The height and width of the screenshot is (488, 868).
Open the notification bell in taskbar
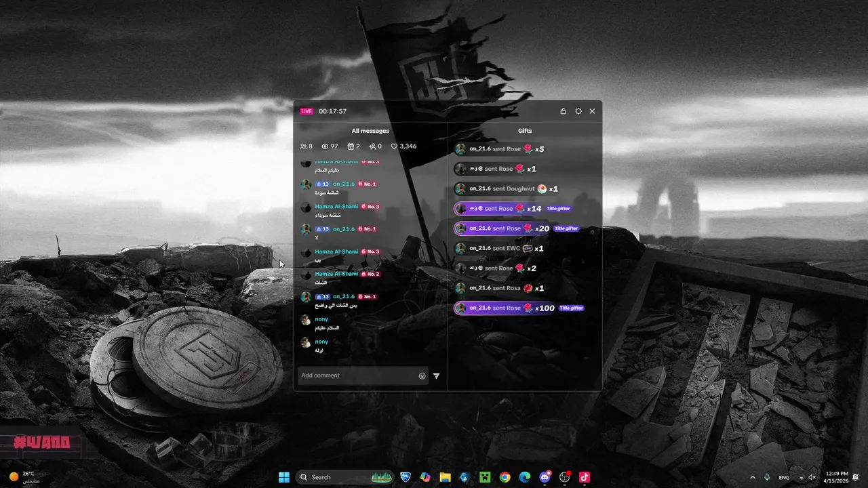[856, 477]
